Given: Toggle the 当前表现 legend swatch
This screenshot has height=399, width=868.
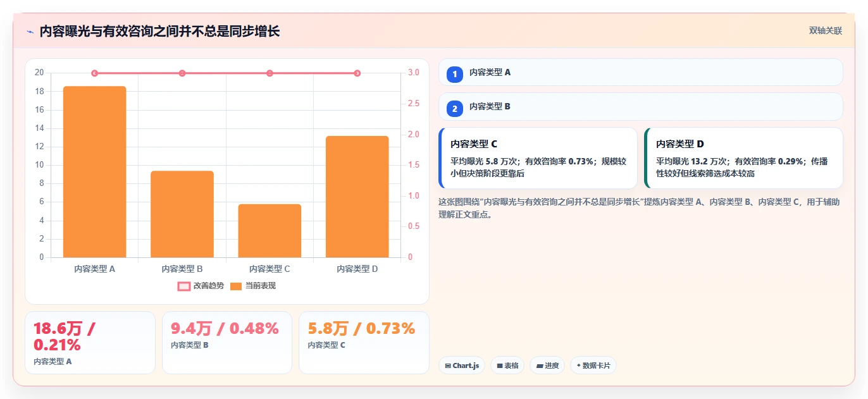Looking at the screenshot, I should (236, 286).
